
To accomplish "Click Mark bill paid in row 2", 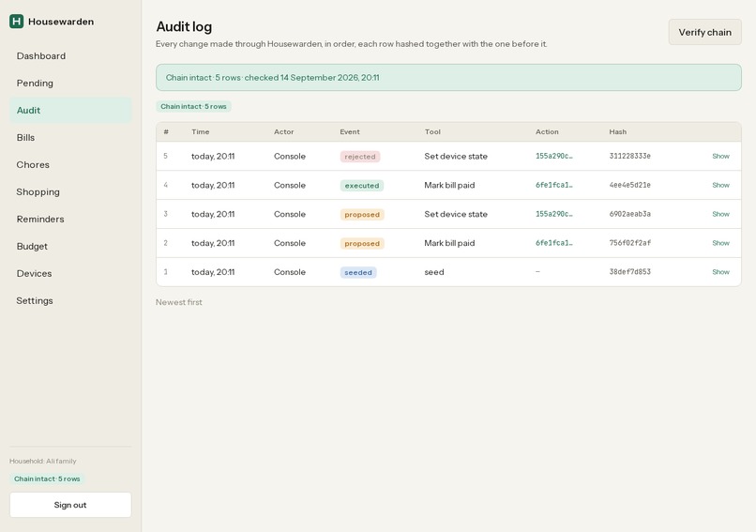I will 449,243.
